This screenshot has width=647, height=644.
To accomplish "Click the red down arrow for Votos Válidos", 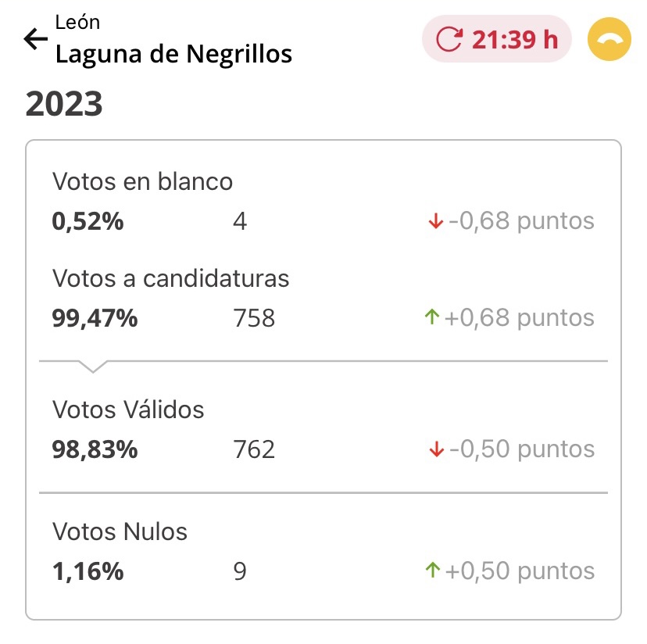I will tap(436, 449).
